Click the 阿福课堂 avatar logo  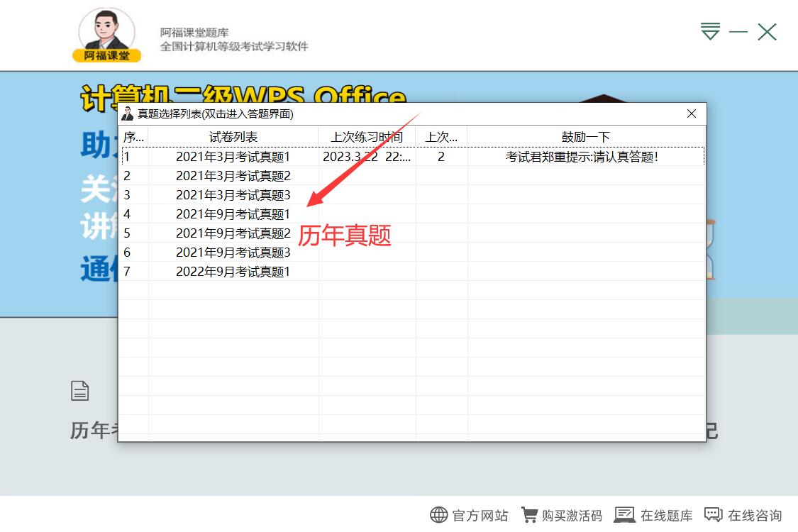point(106,32)
